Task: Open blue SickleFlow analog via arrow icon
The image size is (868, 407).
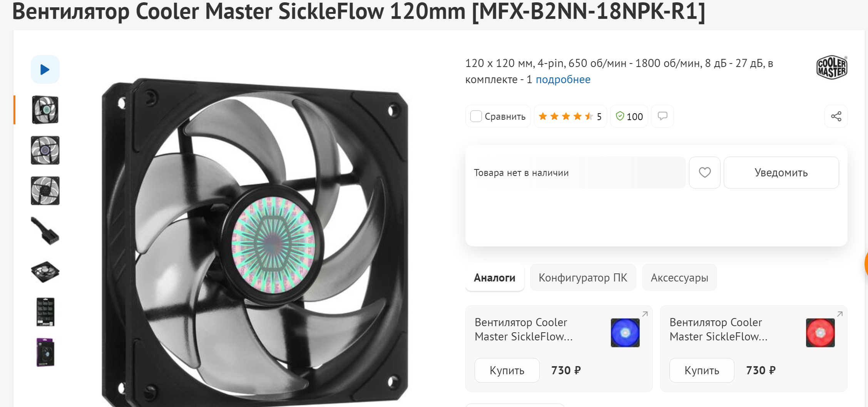Action: click(x=645, y=314)
